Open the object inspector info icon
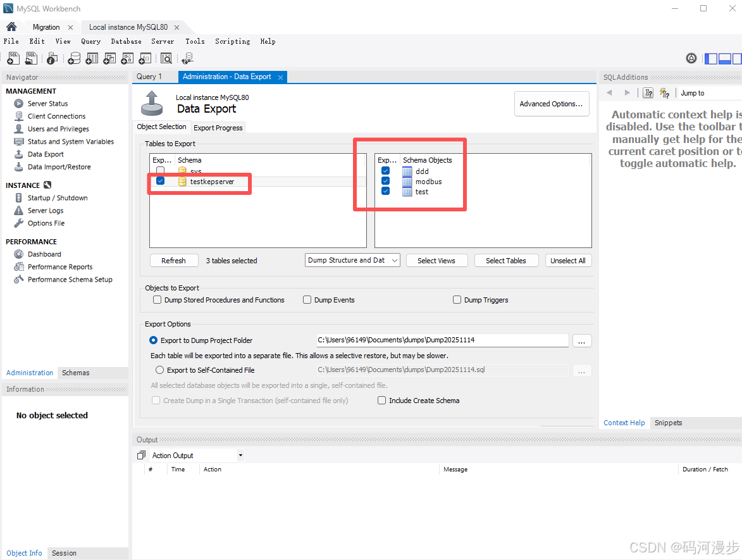 coord(52,58)
